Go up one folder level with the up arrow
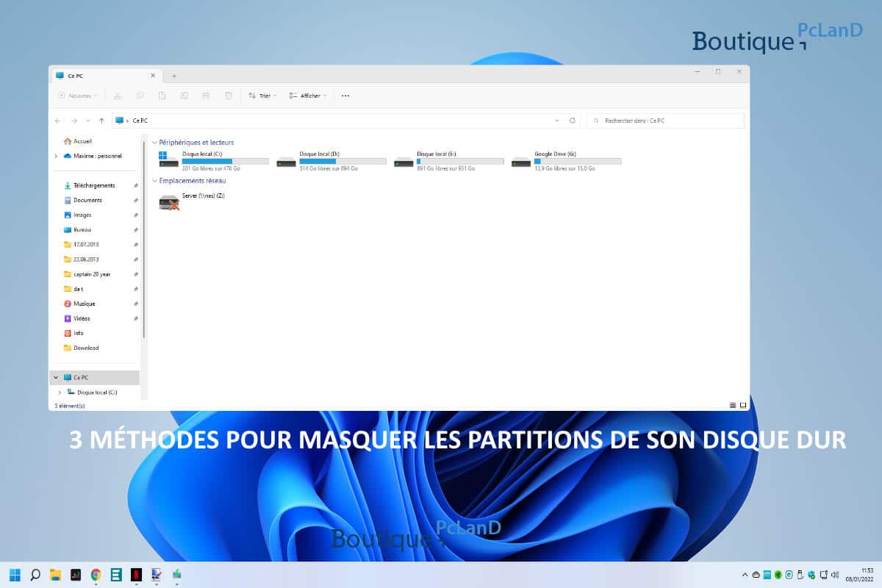Viewport: 882px width, 588px height. 101,121
